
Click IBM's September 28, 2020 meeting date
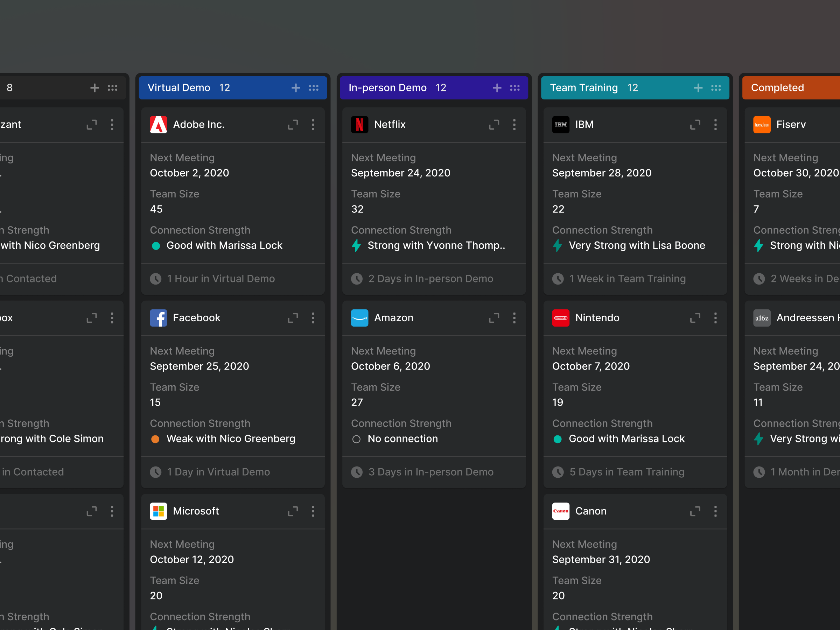click(602, 173)
